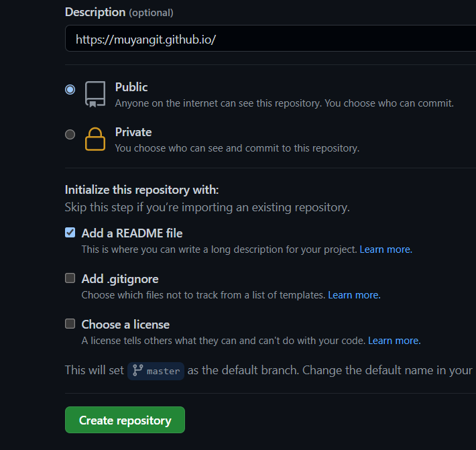Click the "Public" visibility label text
Viewport: 476px width, 450px height.
tap(131, 87)
